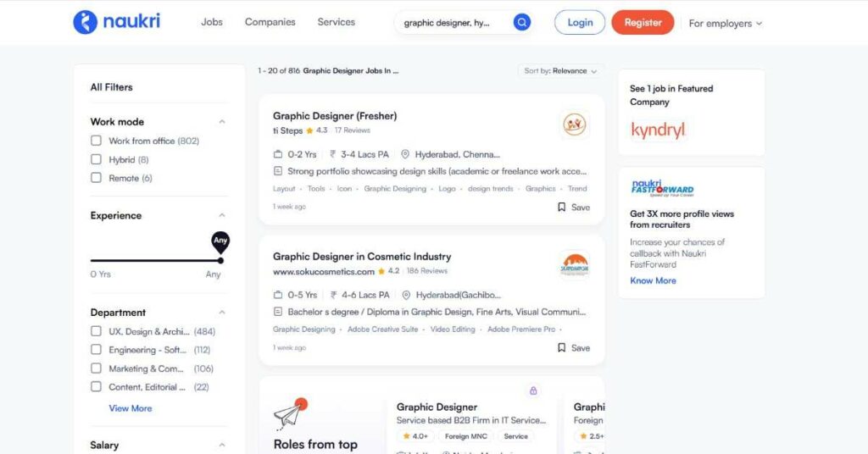Collapse the Salary filter section

(x=222, y=446)
